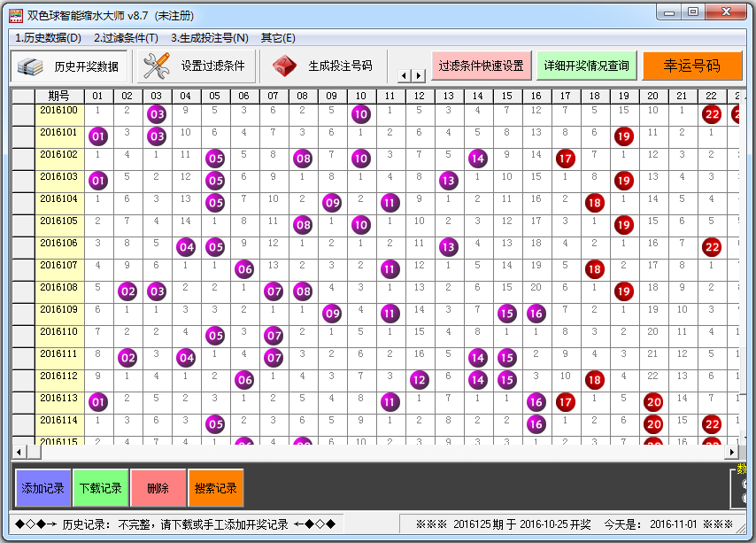The height and width of the screenshot is (543, 756).
Task: Click ball 14 in row 2016111
Action: click(478, 358)
